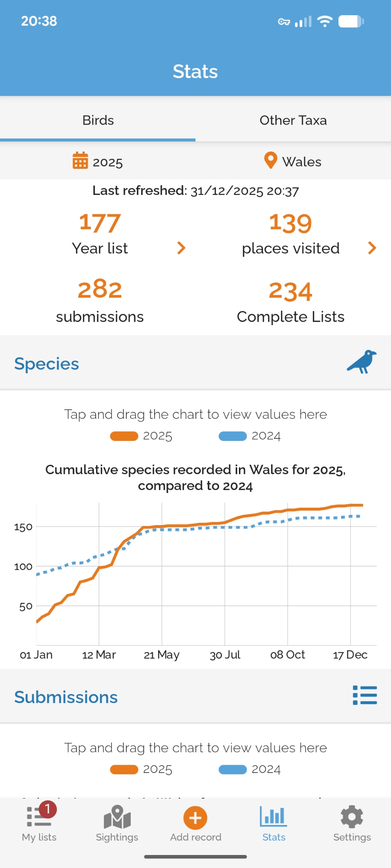Go to Sightings map icon
This screenshot has height=868, width=391.
pos(117,818)
